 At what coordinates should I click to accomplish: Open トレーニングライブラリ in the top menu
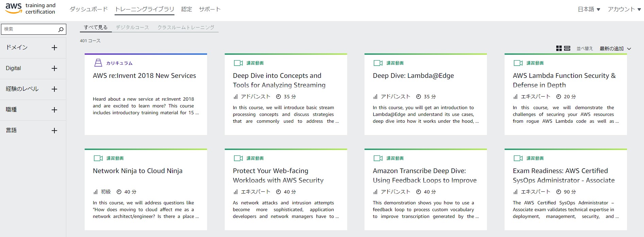pos(145,9)
